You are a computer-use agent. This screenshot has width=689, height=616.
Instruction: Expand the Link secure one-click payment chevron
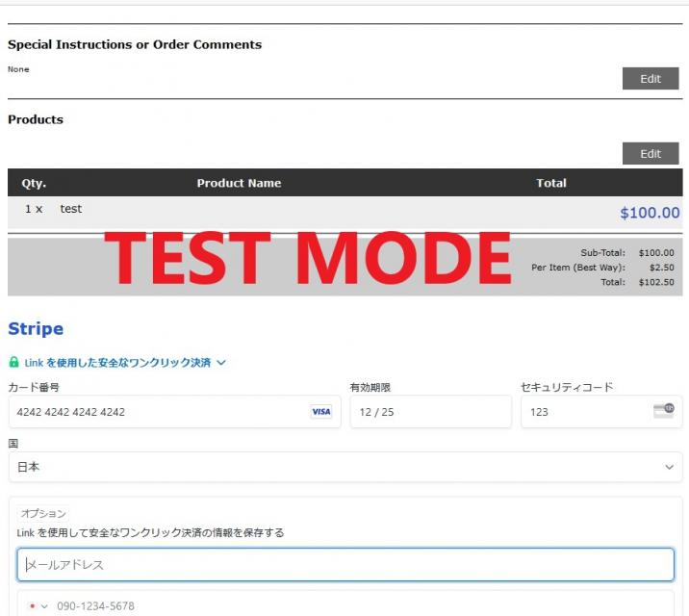click(221, 363)
